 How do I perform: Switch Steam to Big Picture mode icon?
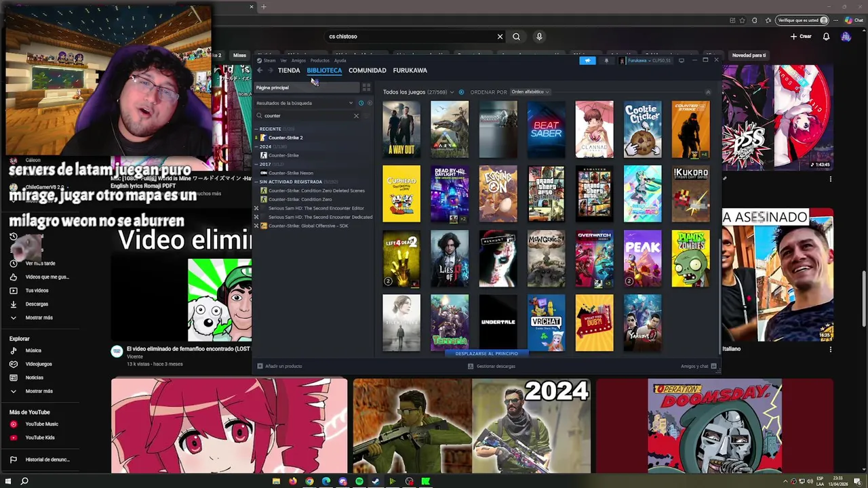(681, 60)
